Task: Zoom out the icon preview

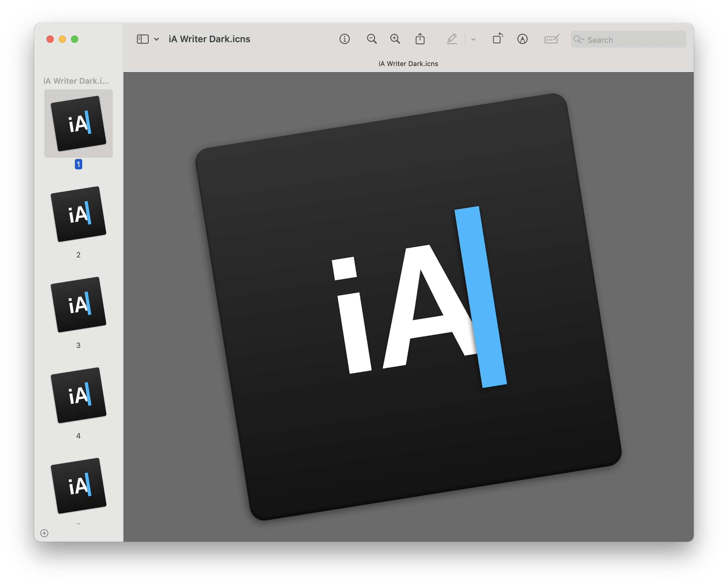Action: (x=371, y=39)
